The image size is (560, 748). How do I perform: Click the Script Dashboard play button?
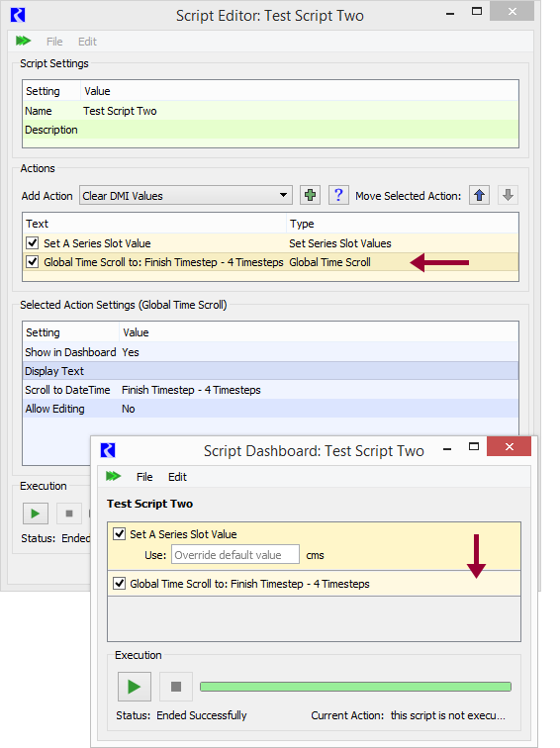(x=135, y=687)
